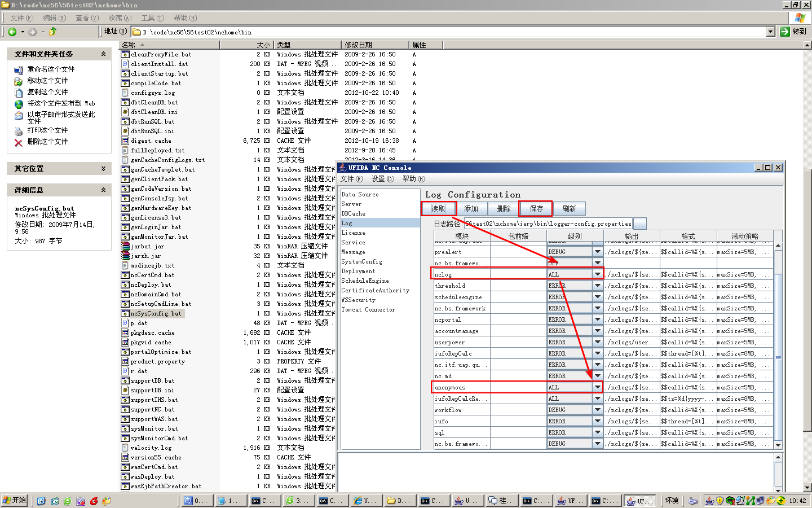The width and height of the screenshot is (812, 508).
Task: Select the configsys.log file icon
Action: 125,93
